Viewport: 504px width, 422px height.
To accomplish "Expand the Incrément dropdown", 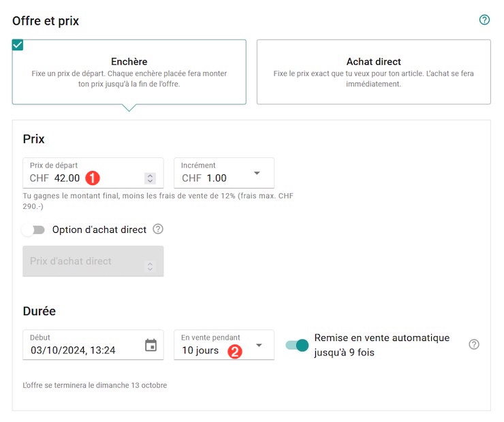I will tap(257, 173).
